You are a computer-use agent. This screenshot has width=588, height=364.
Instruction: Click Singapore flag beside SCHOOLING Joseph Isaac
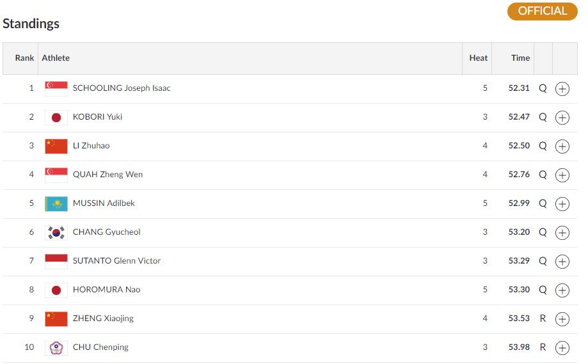[x=56, y=88]
